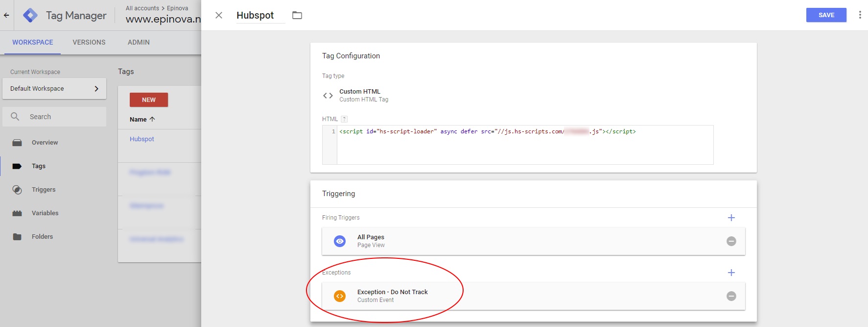Click the folder icon next to Hubspot
The image size is (868, 327).
point(297,15)
